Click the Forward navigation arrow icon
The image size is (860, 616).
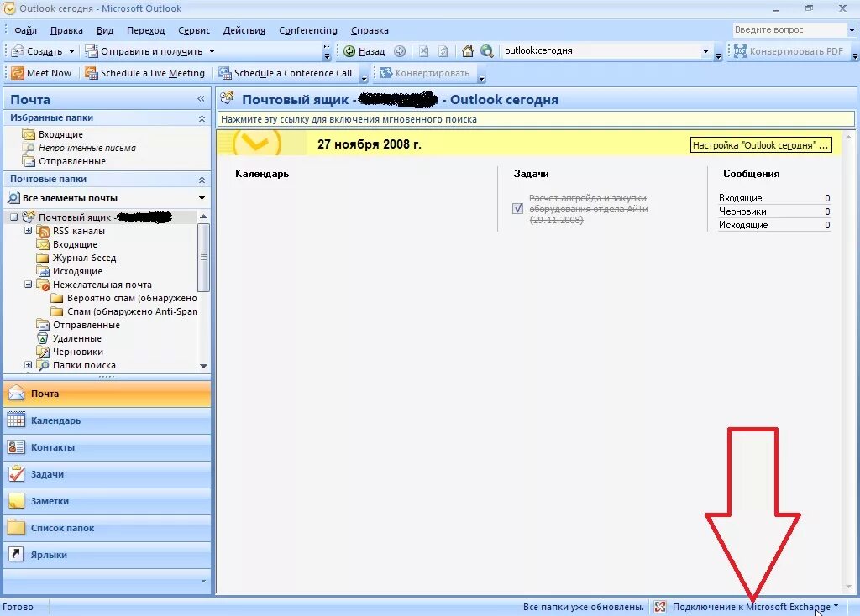(x=400, y=51)
